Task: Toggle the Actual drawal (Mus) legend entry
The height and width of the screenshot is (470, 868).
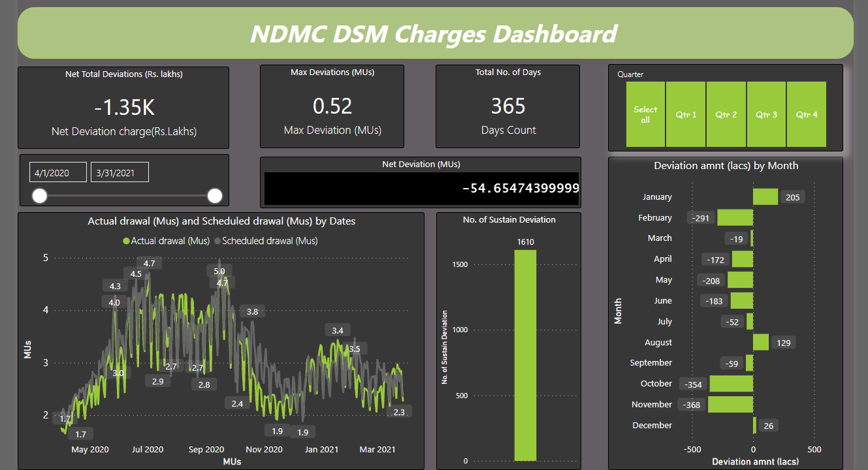Action: (x=167, y=241)
